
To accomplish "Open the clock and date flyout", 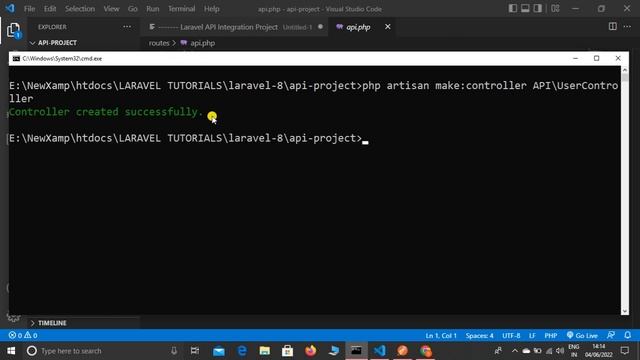I will [599, 351].
